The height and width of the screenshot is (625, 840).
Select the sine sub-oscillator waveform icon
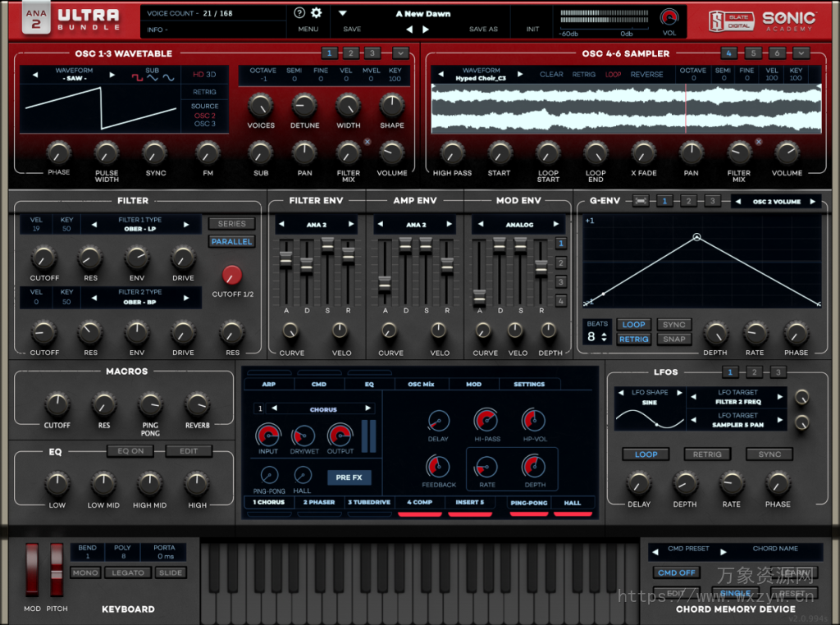[168, 78]
